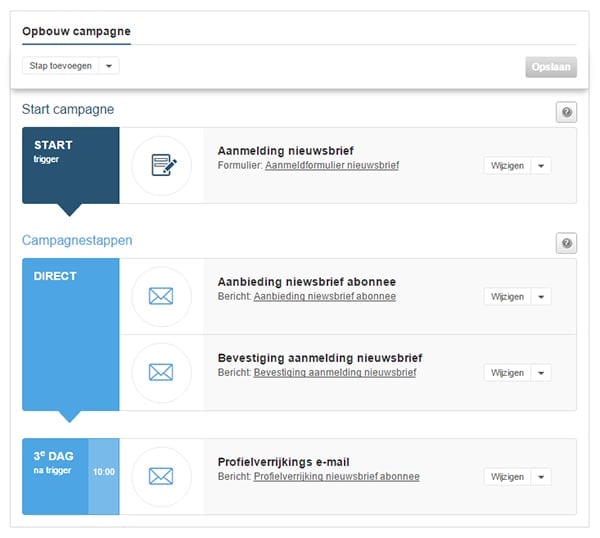
Task: Open help icon next to Start campagne
Action: [566, 113]
